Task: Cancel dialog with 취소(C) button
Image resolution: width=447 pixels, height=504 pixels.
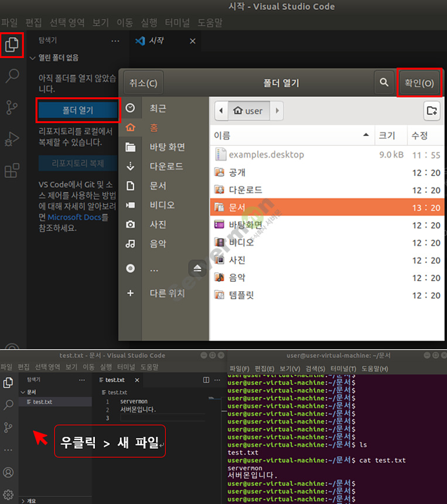Action: point(144,83)
